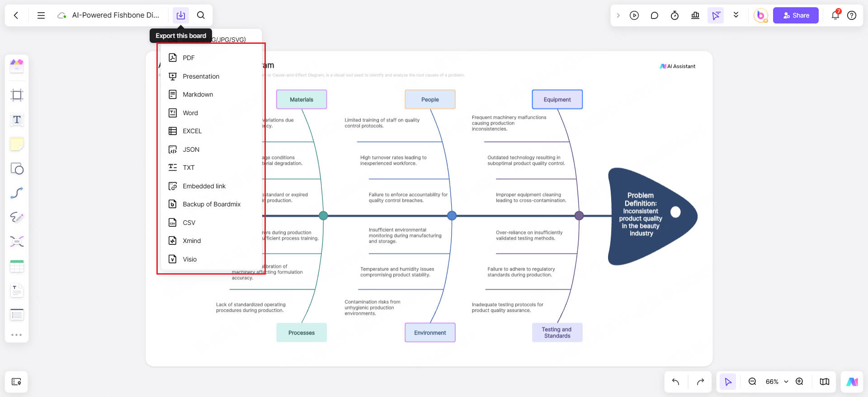
Task: Expand more tools double chevron
Action: click(x=736, y=15)
